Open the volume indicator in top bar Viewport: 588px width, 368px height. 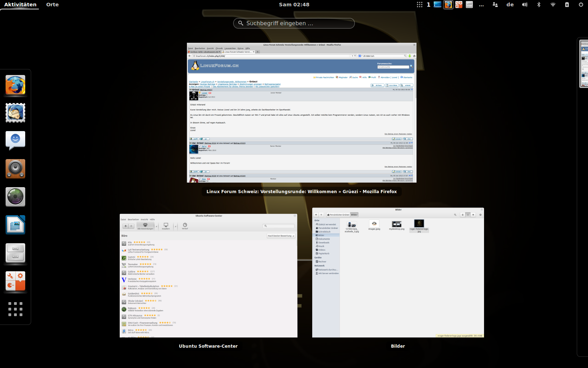click(x=525, y=5)
